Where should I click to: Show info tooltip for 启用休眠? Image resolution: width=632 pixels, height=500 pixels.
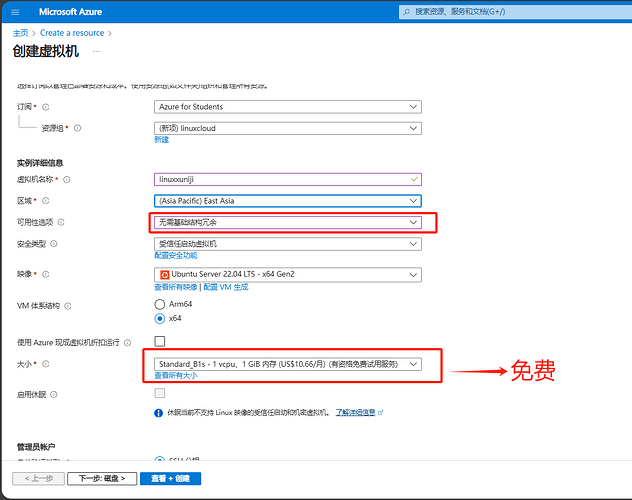click(x=54, y=394)
